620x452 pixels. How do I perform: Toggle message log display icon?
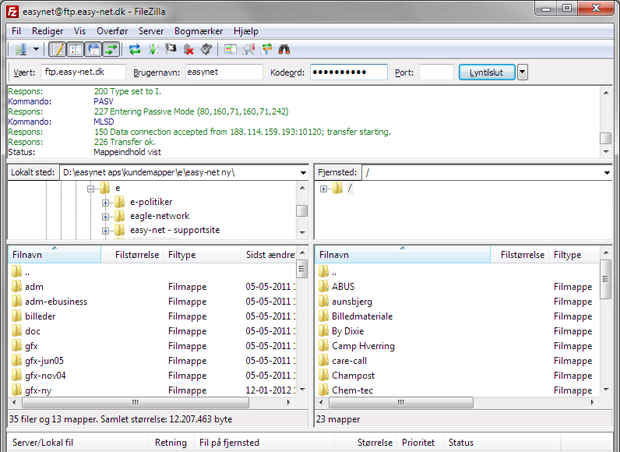click(57, 49)
